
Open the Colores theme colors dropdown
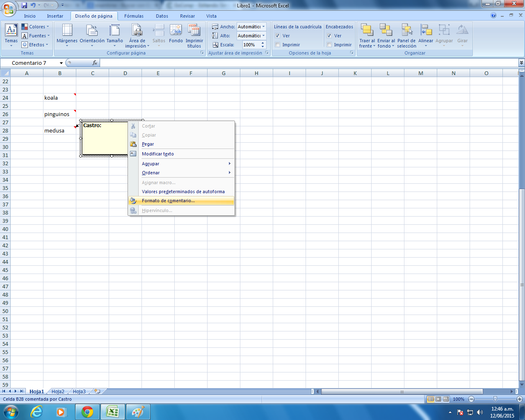pyautogui.click(x=36, y=27)
